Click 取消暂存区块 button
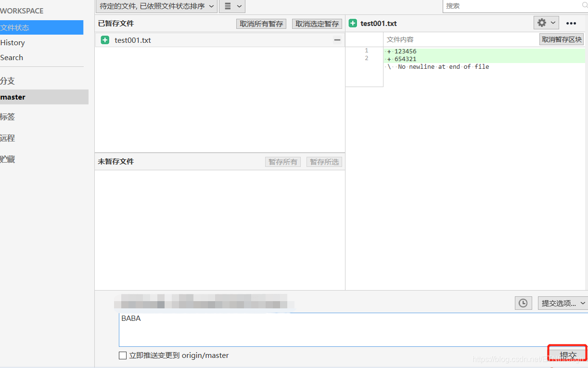The height and width of the screenshot is (368, 588). [x=562, y=39]
